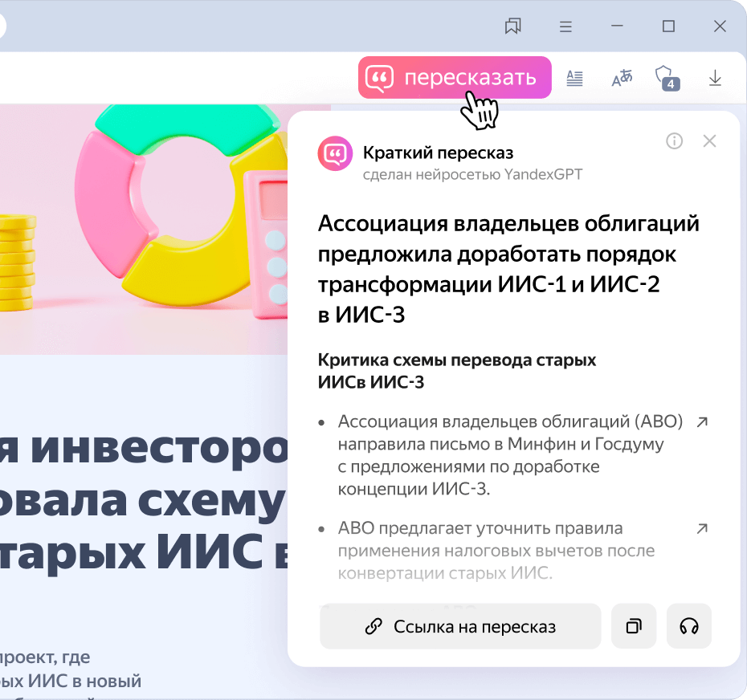Open the Protect shield icon with badge 4

[x=667, y=78]
